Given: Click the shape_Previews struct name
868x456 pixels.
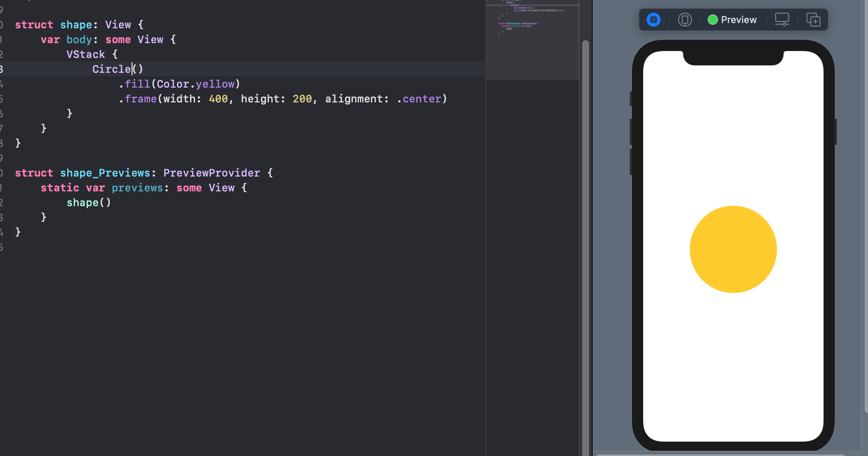Looking at the screenshot, I should tap(105, 173).
